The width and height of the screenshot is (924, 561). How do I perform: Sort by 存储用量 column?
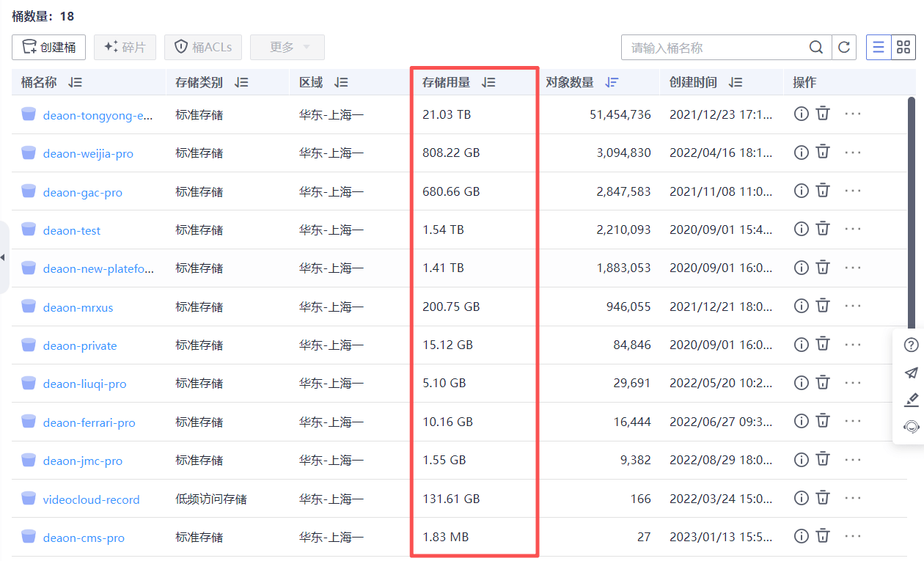tap(488, 83)
